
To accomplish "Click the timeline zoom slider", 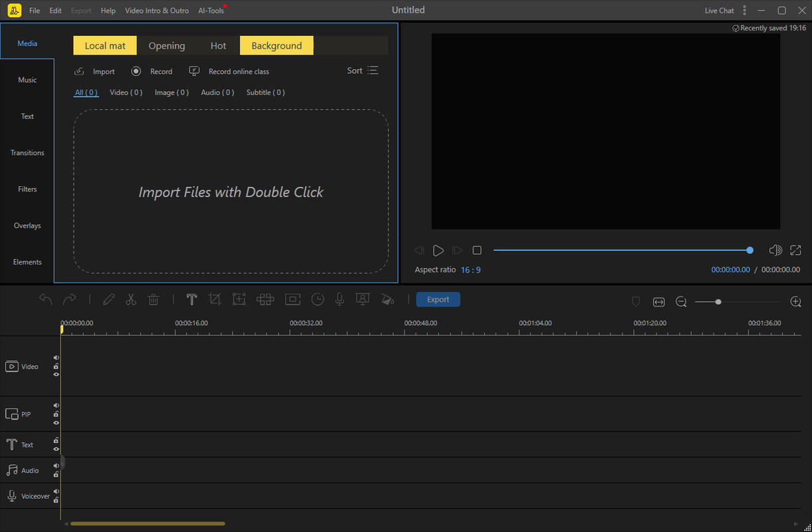I will (x=738, y=302).
